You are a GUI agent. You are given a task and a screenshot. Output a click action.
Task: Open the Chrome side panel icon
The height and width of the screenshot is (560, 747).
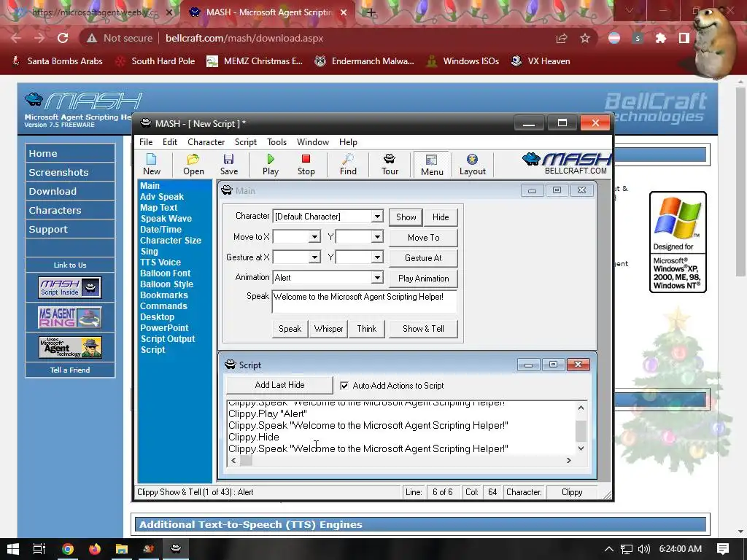(684, 38)
